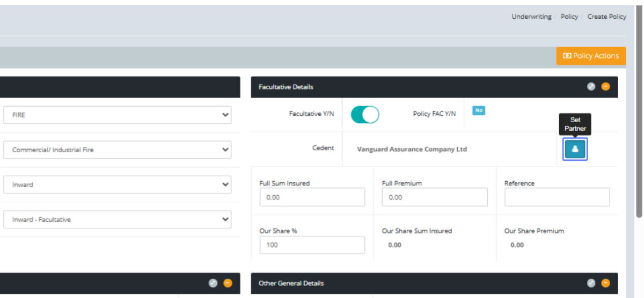Select the Reference text box
Screen dimensions: 644x298
557,197
